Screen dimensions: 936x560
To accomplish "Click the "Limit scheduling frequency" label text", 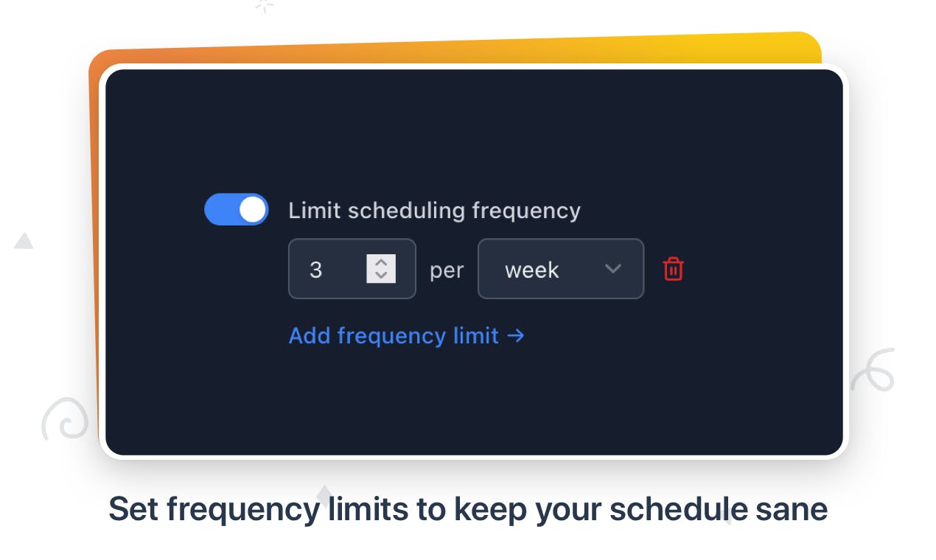I will coord(434,211).
